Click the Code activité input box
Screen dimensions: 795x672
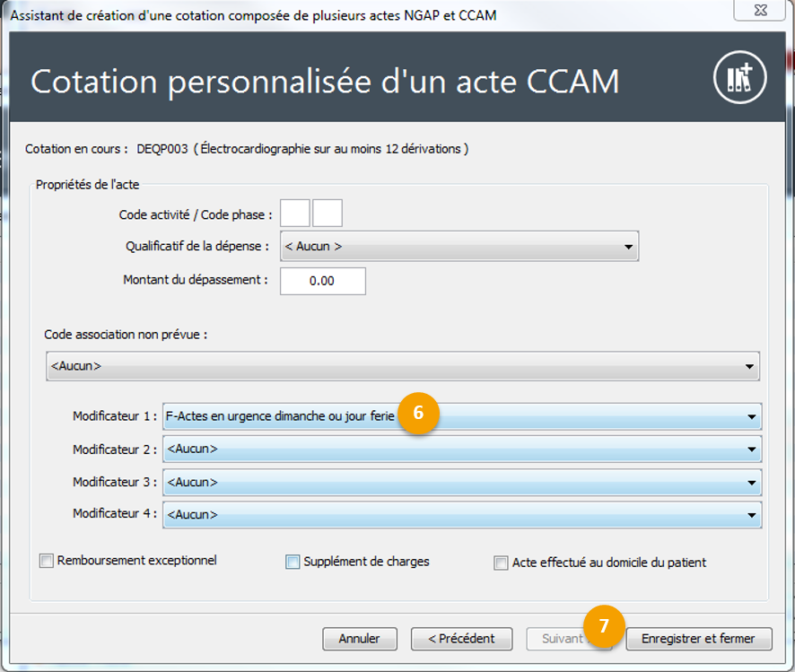pos(295,214)
